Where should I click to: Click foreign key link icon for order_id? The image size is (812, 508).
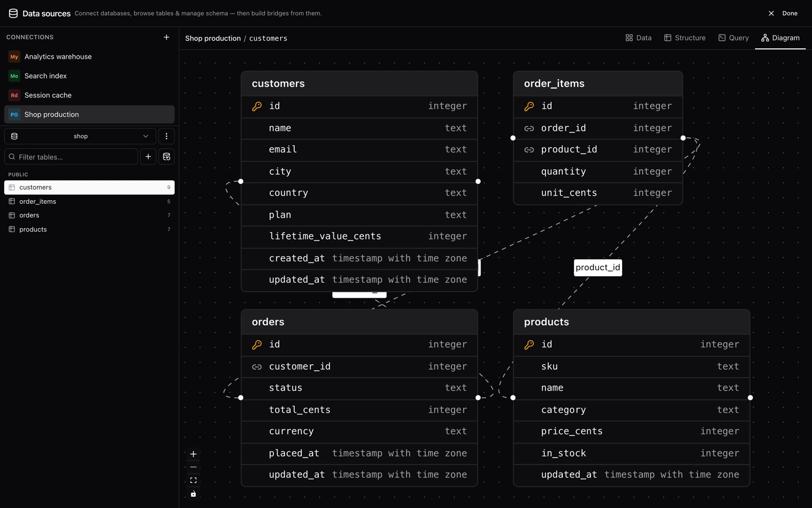coord(529,129)
